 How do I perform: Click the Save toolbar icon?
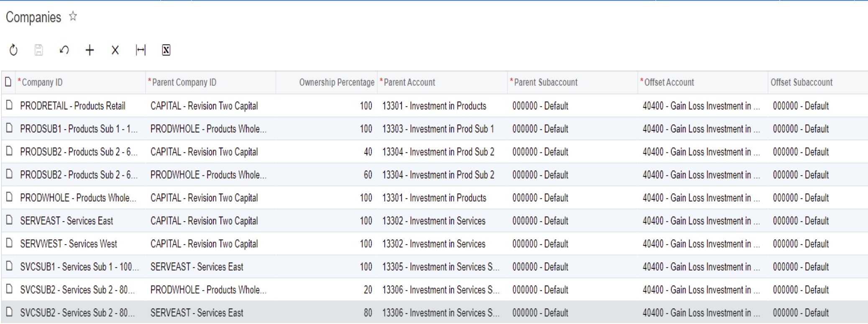coord(38,50)
